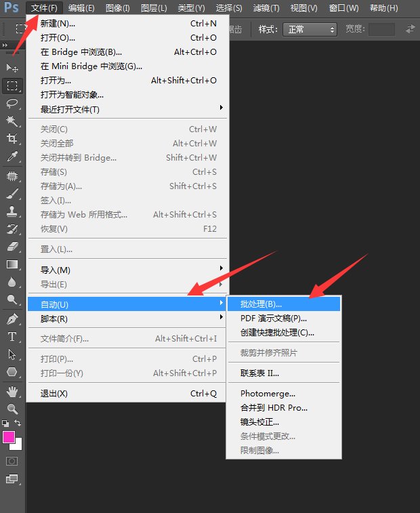Viewport: 420px width, 513px height.
Task: Swap foreground and background colors
Action: coord(18,423)
